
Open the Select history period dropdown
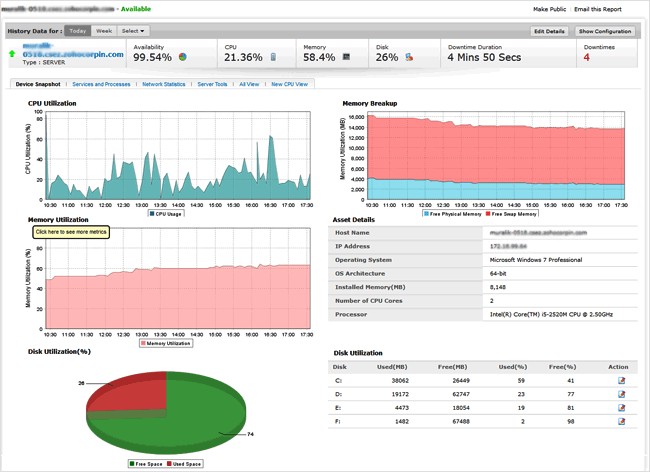(134, 31)
